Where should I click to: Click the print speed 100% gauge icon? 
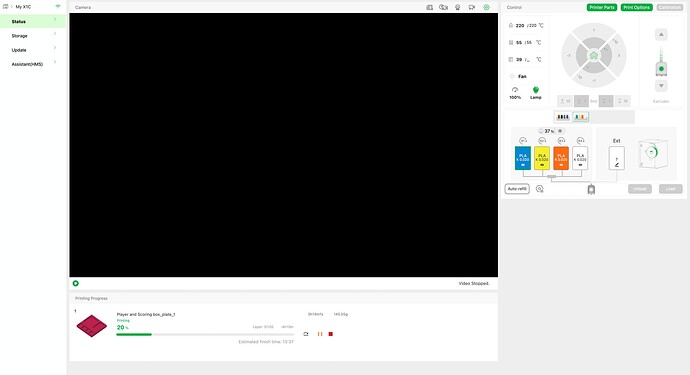coord(515,90)
